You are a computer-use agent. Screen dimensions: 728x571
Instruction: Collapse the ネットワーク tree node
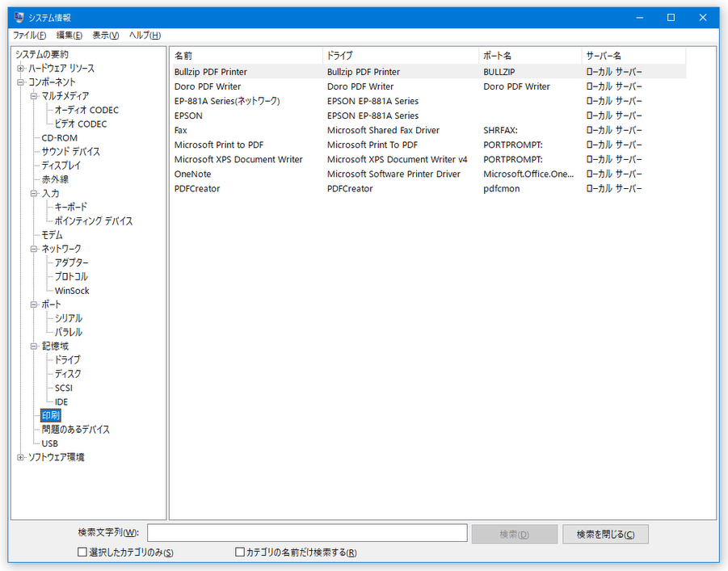[x=33, y=250]
